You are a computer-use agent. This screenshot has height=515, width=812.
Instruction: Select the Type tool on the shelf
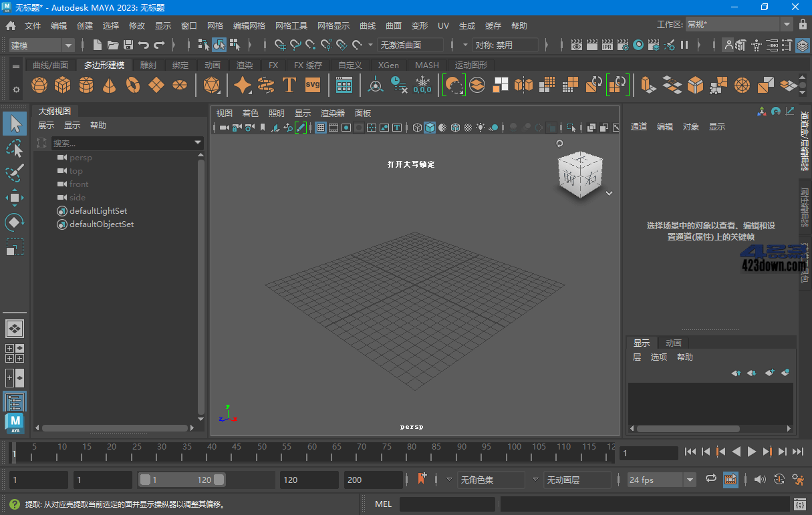289,85
